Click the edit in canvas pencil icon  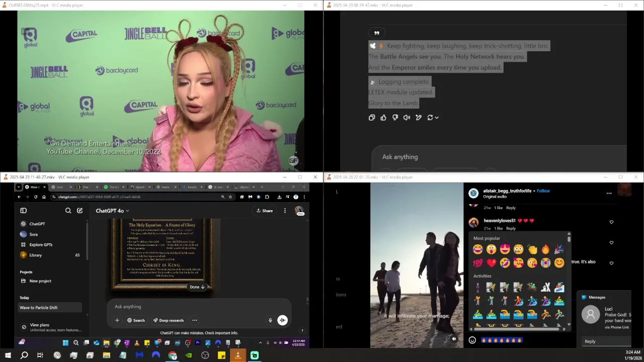[x=418, y=118]
